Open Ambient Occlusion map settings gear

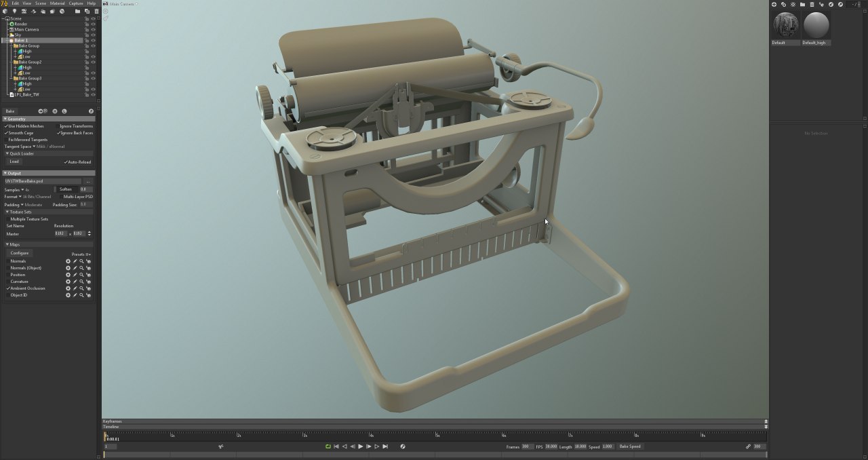click(x=68, y=288)
